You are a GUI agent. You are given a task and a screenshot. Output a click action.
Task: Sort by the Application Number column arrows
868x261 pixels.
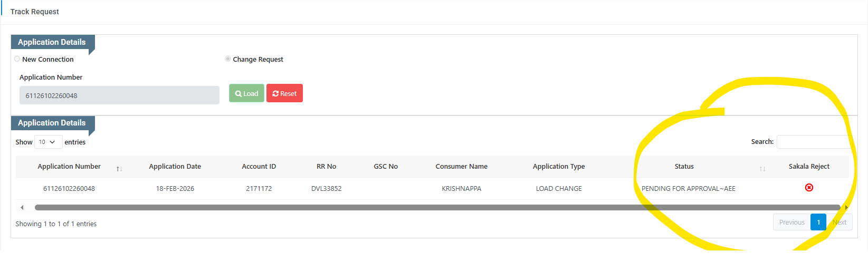[x=119, y=169]
